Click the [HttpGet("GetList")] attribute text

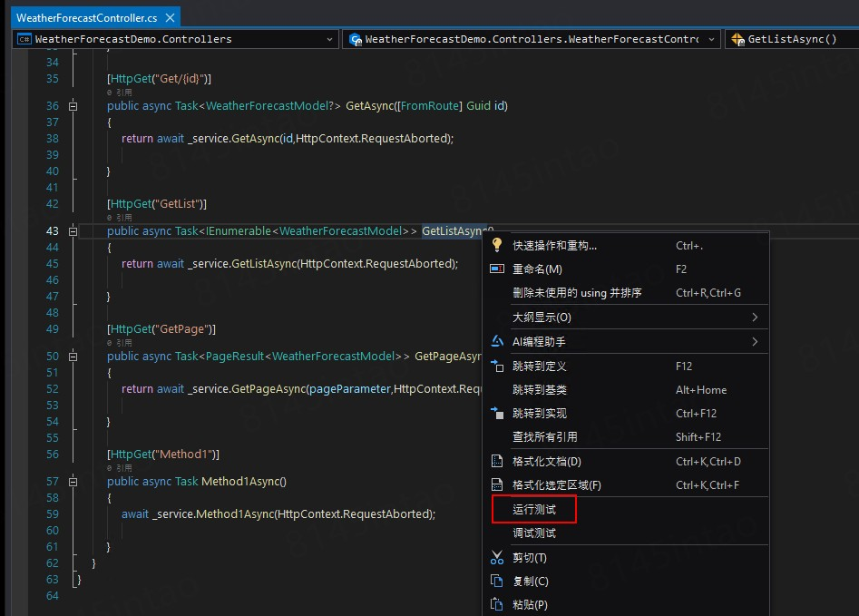click(x=157, y=204)
